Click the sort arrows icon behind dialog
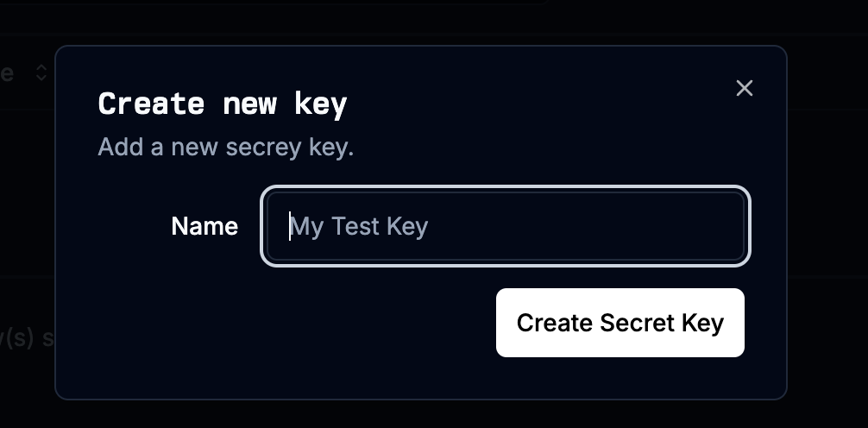 click(41, 73)
